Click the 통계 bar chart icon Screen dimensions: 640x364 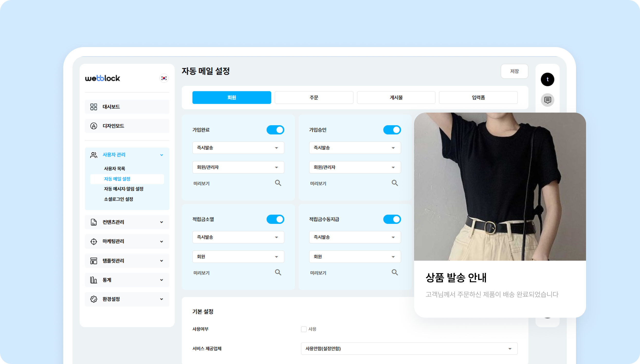(94, 280)
